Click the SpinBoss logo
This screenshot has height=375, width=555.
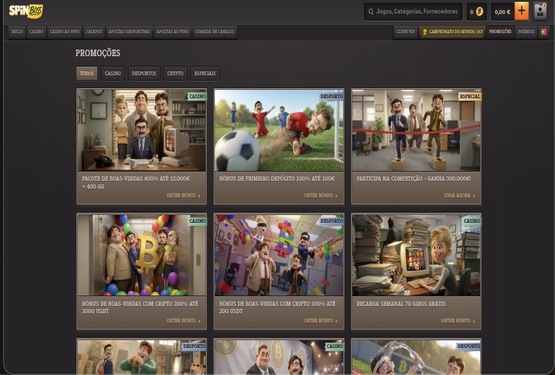[26, 11]
